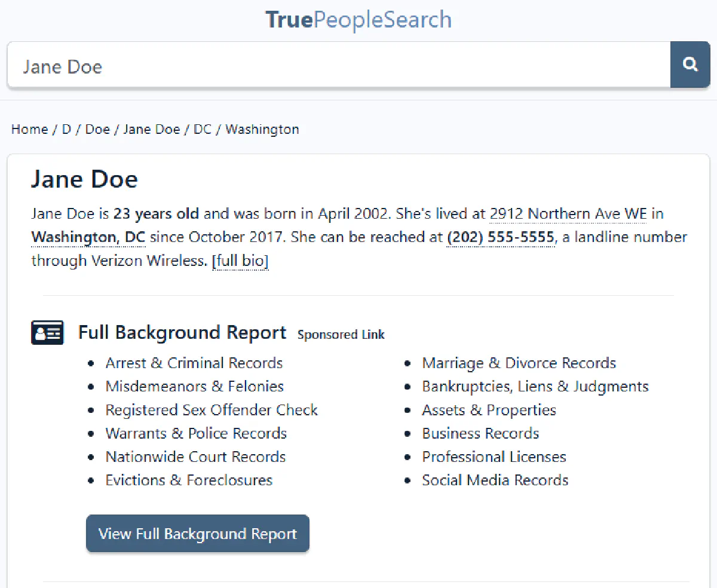This screenshot has height=588, width=717.
Task: Select Arrest & Criminal Records
Action: click(194, 363)
